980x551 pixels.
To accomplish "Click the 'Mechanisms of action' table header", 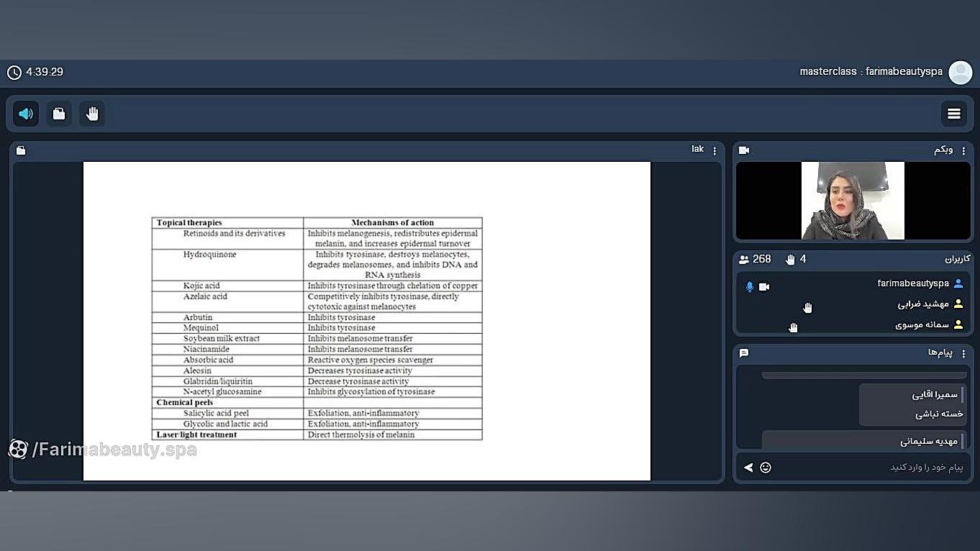I will [x=393, y=223].
